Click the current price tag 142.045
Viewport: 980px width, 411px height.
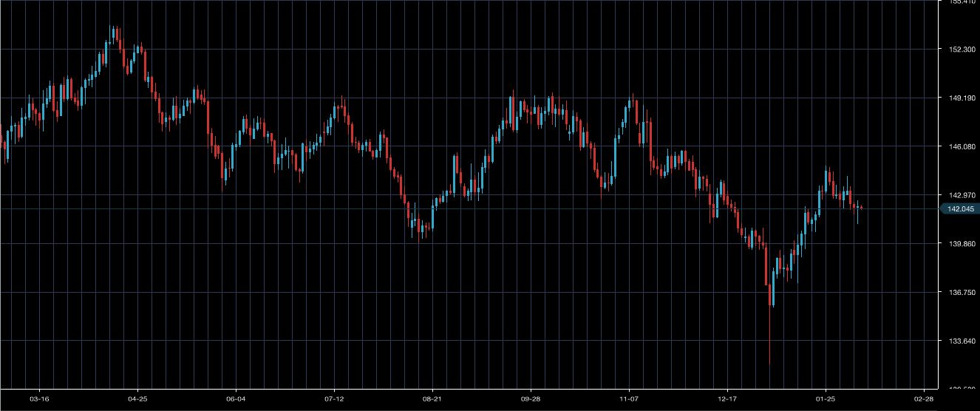coord(959,209)
